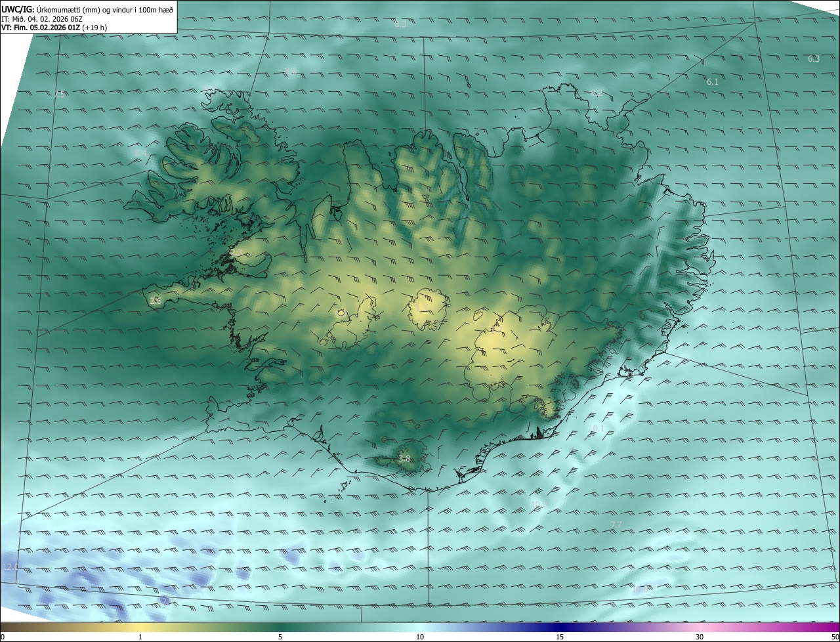Click the "6.1" value label on the map

pyautogui.click(x=713, y=82)
